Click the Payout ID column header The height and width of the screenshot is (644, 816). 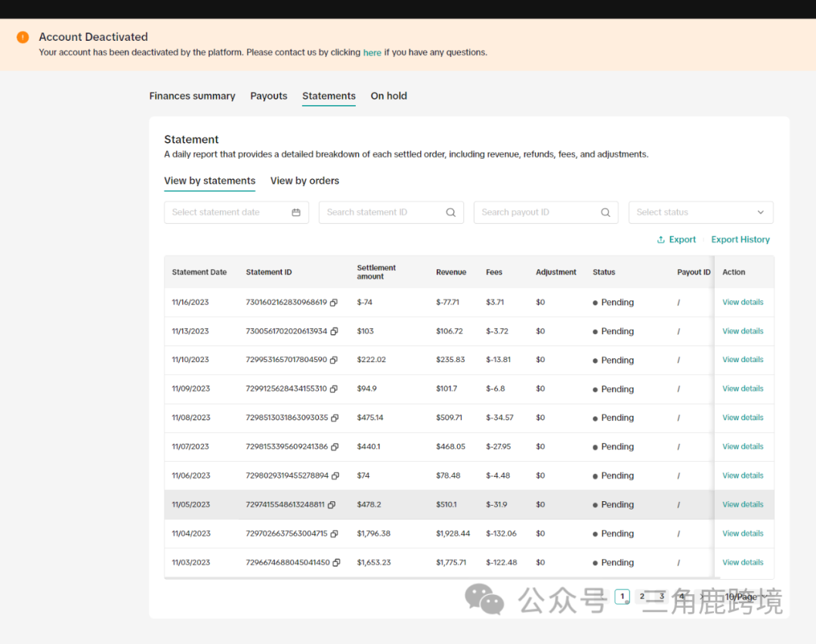(x=694, y=272)
